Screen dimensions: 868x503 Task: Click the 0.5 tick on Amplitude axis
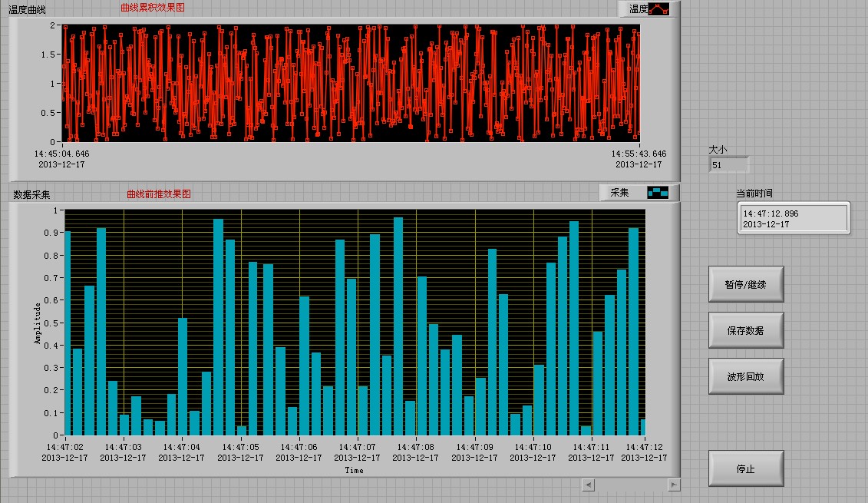(x=51, y=323)
